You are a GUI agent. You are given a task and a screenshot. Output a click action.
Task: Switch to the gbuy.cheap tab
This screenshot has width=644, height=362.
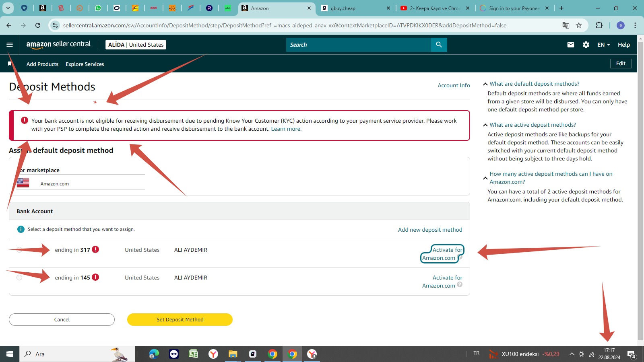354,8
